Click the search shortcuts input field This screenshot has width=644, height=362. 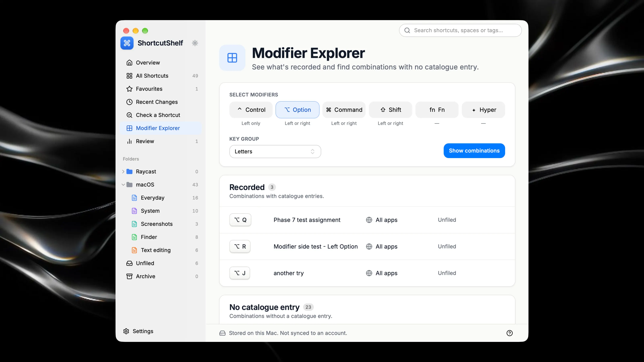tap(460, 30)
